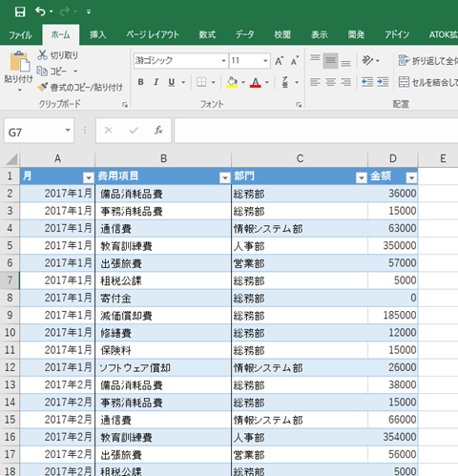
Task: Open the クリップボード dialog launcher
Action: coord(125,105)
